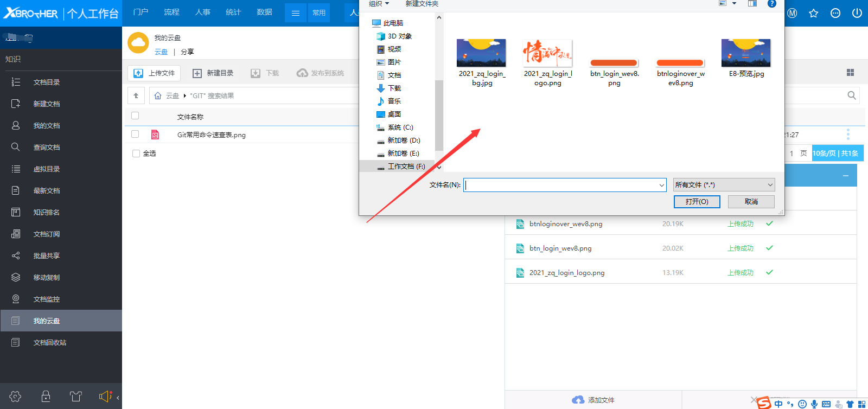
Task: Click the power logout icon
Action: (857, 13)
